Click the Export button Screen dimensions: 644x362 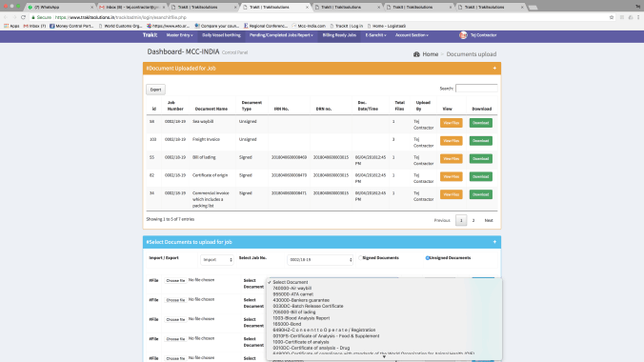155,90
